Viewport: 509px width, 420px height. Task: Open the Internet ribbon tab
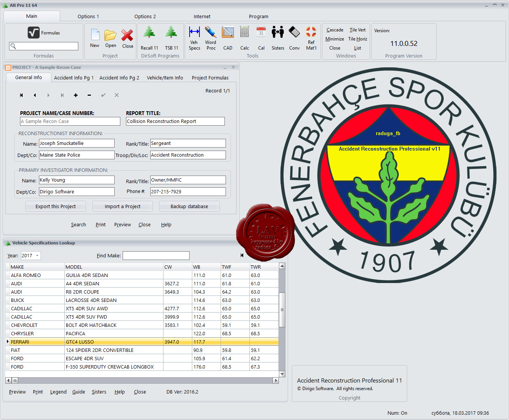click(x=202, y=16)
